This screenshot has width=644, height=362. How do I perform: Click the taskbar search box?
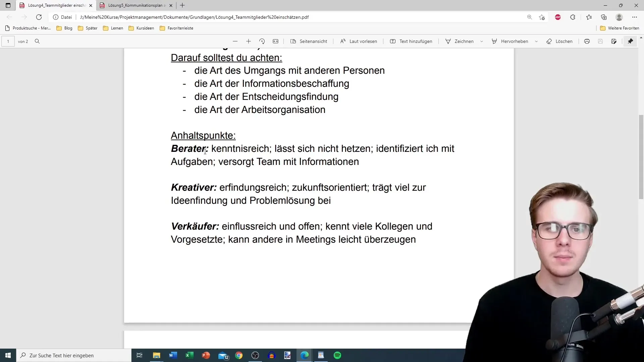click(74, 355)
